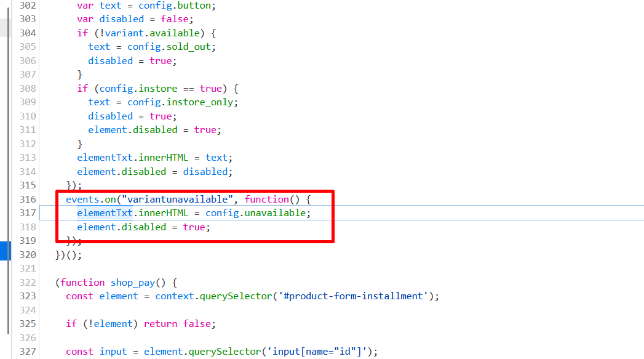Click "disabled = true" on line 306
The height and width of the screenshot is (359, 644).
(x=130, y=61)
